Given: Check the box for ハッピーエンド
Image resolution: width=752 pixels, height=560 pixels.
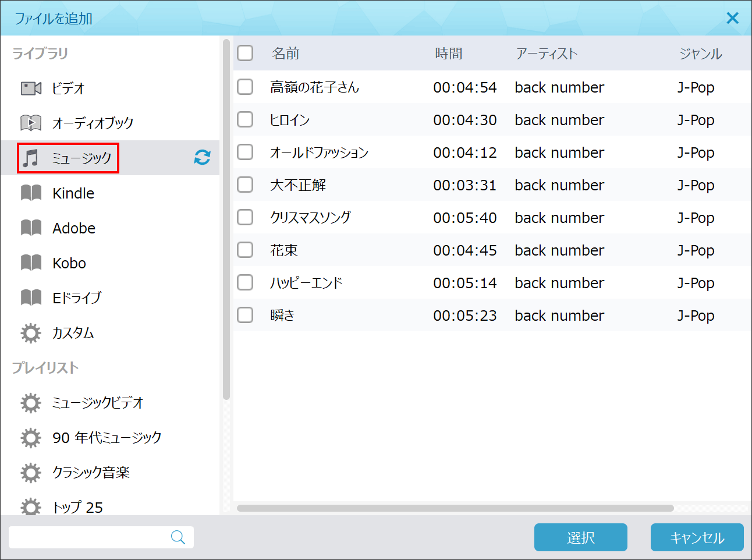Looking at the screenshot, I should pos(245,282).
